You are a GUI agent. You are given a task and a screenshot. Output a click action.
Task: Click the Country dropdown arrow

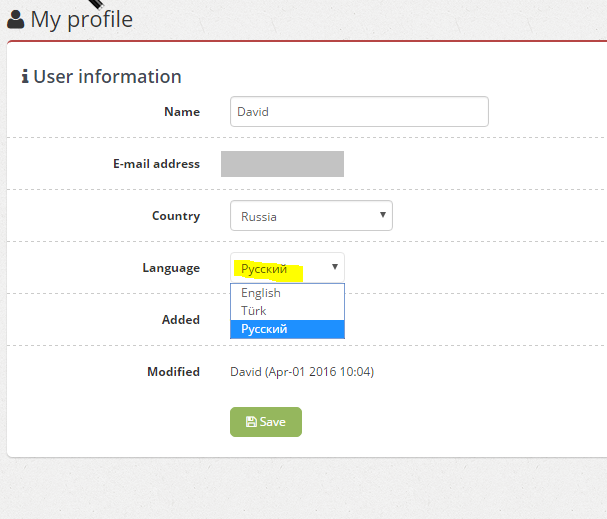(382, 215)
